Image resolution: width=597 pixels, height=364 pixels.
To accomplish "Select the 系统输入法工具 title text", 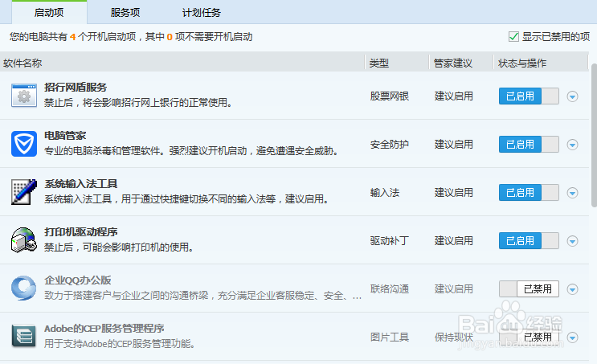I will point(80,183).
